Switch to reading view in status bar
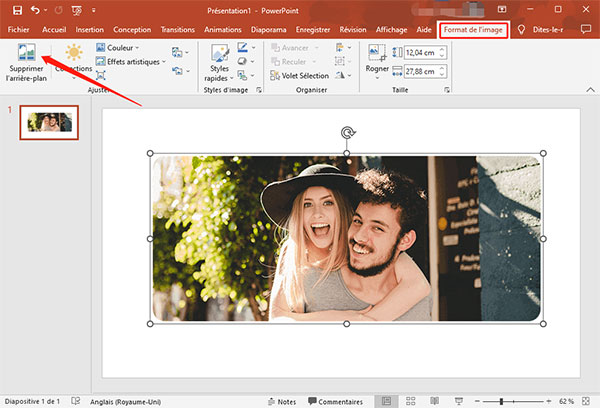 (x=437, y=400)
